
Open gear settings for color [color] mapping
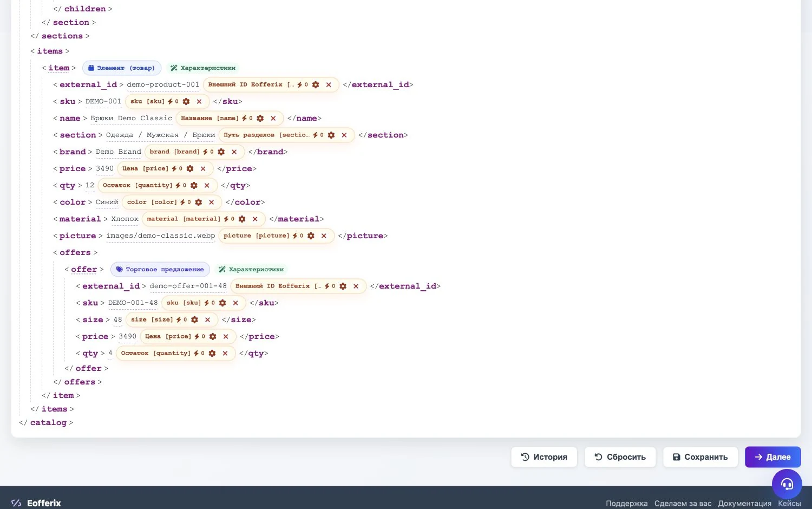199,203
